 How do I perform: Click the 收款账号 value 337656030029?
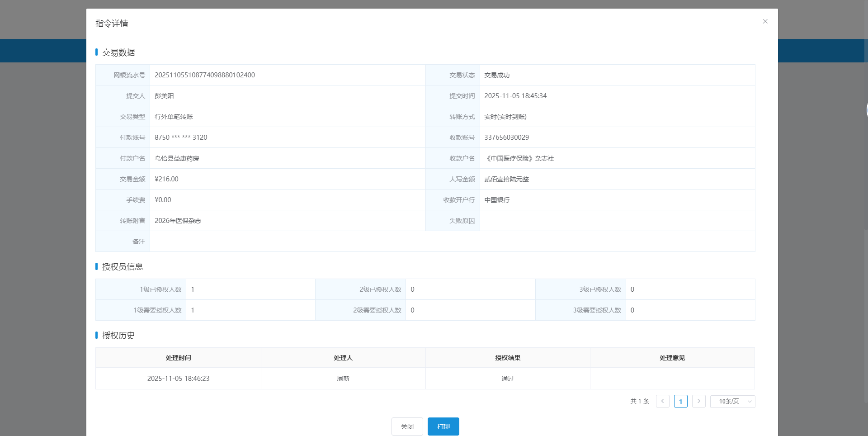click(506, 137)
